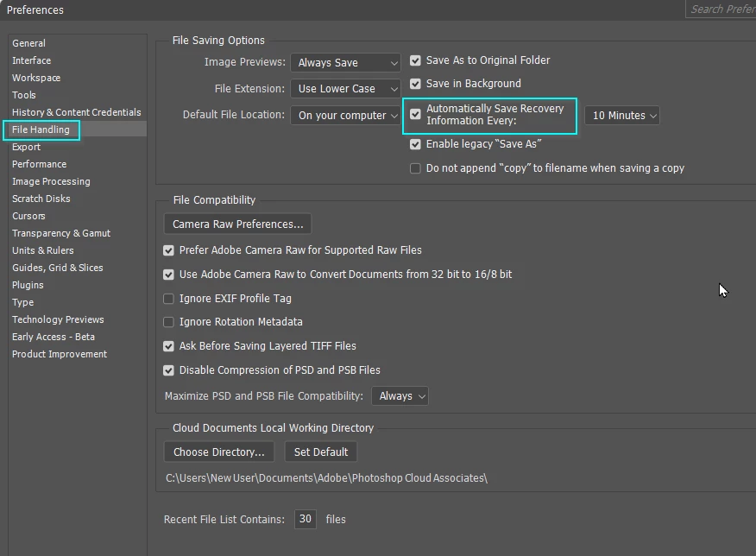The width and height of the screenshot is (756, 556).
Task: Open Technology Previews section
Action: [x=58, y=319]
